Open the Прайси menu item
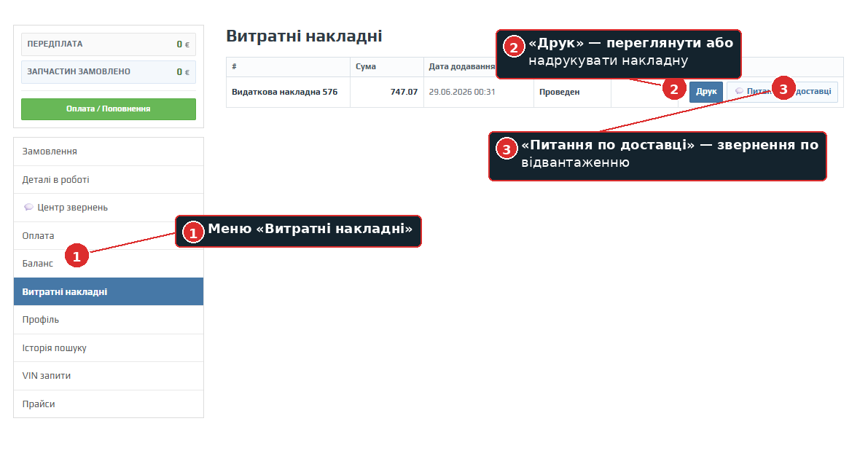Viewport: 868px width, 456px height. coord(109,404)
